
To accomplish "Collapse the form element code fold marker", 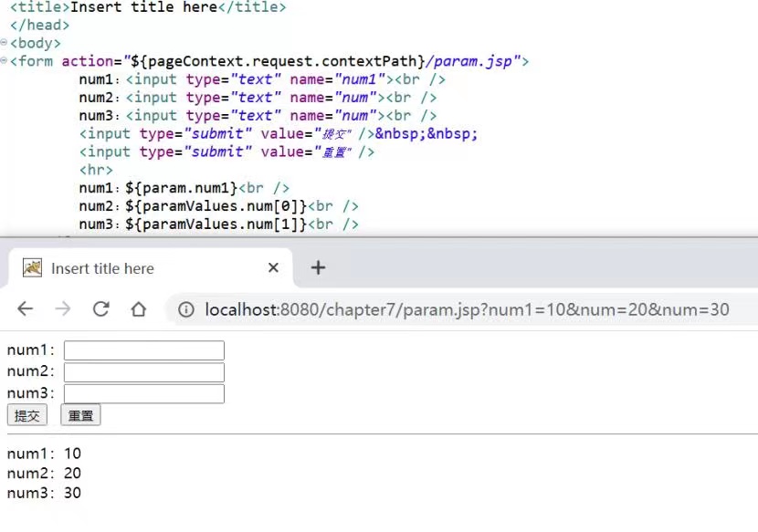I will tap(5, 58).
